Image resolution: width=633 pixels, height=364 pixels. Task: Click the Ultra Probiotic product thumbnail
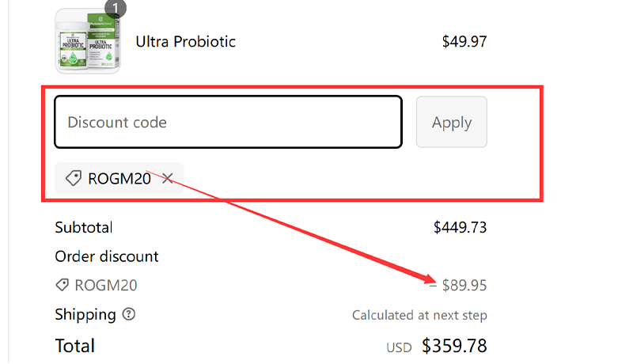pos(87,41)
